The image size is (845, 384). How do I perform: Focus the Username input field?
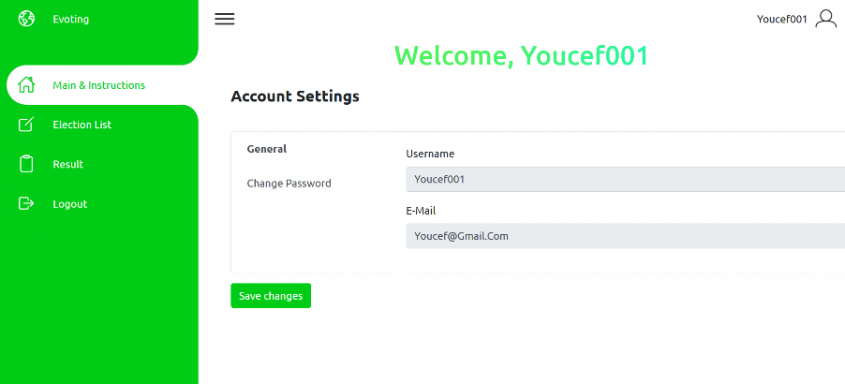(x=625, y=179)
